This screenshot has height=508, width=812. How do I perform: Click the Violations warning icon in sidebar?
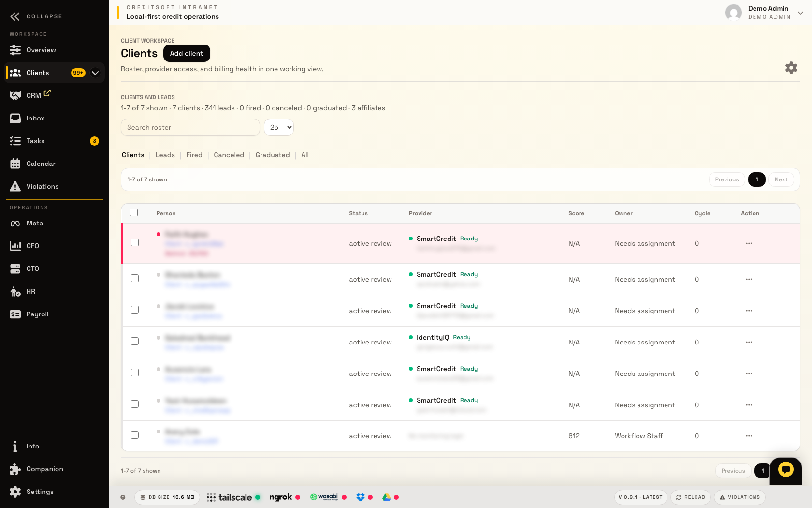pyautogui.click(x=15, y=186)
